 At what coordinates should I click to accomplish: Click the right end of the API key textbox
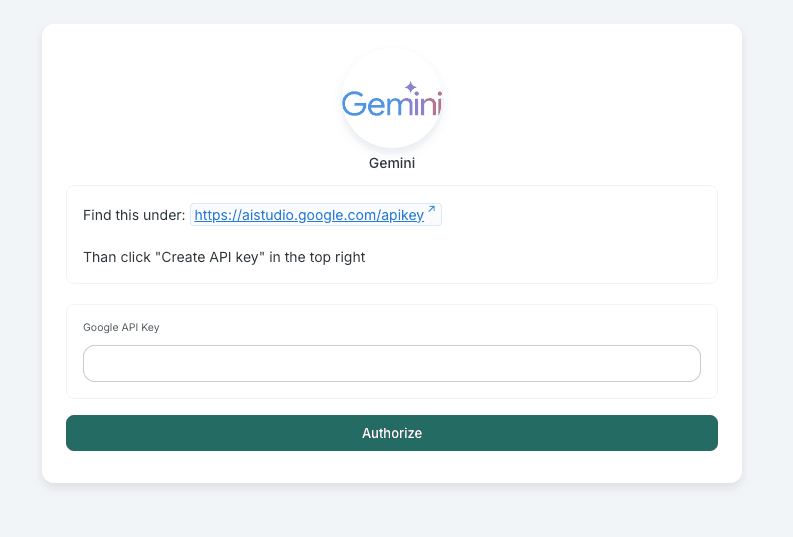click(680, 364)
